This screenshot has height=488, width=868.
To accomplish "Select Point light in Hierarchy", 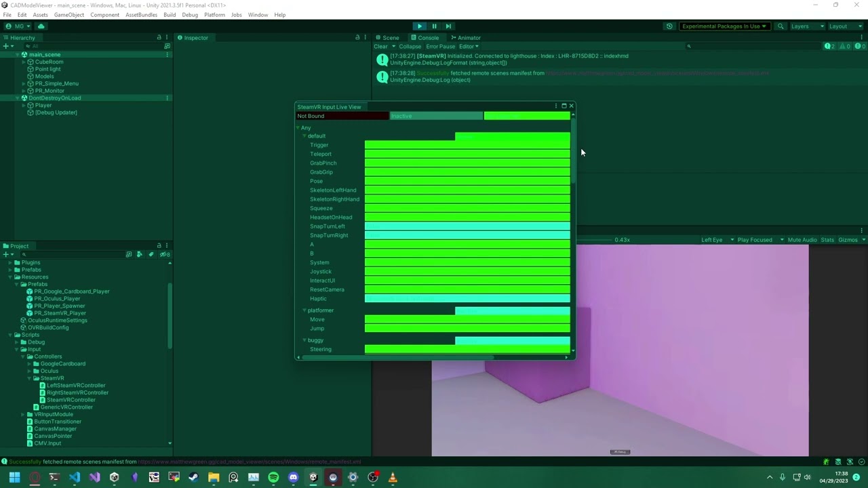I will [x=47, y=69].
